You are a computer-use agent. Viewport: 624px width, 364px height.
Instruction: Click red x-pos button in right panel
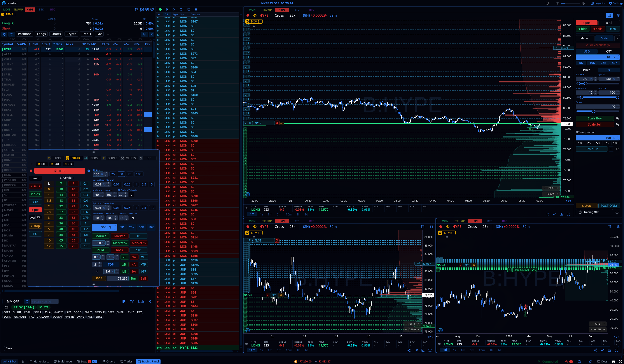point(586,23)
